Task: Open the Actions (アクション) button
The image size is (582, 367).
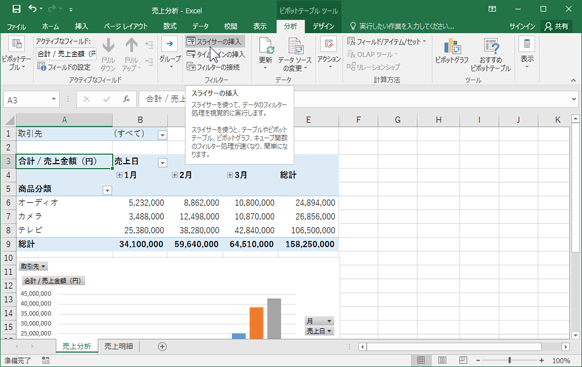Action: [x=329, y=53]
